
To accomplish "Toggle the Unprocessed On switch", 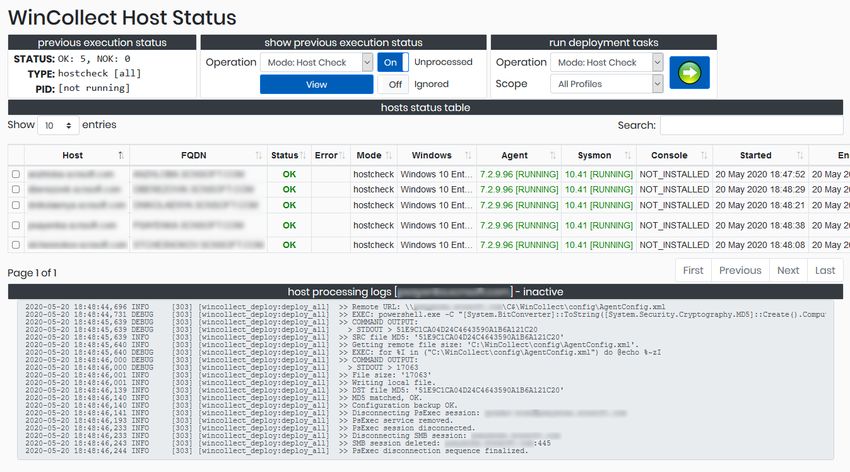I will tap(392, 62).
